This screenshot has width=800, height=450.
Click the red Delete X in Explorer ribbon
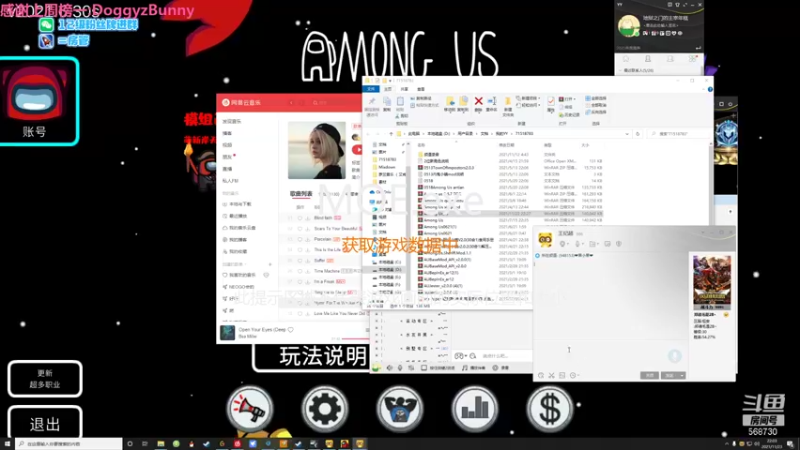(478, 103)
